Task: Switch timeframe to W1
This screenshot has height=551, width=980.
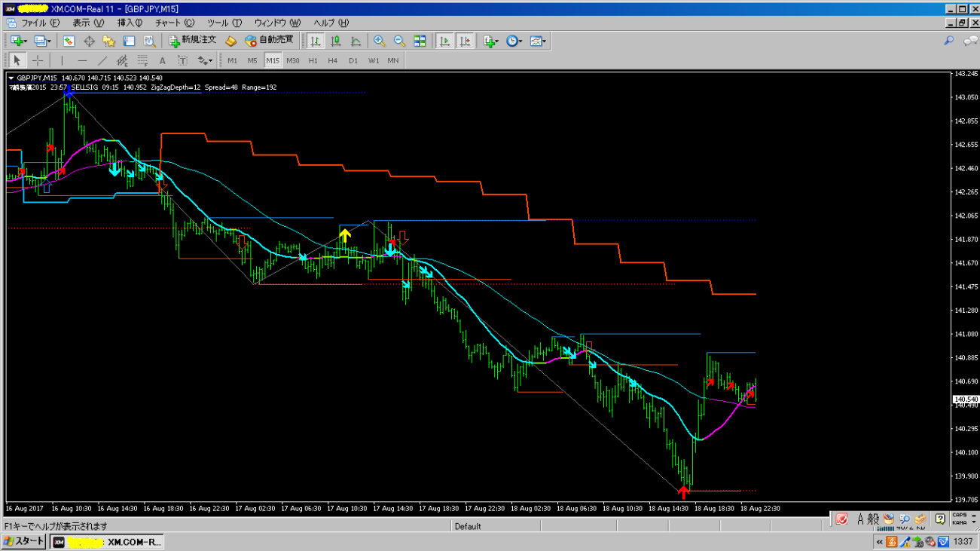Action: [374, 60]
